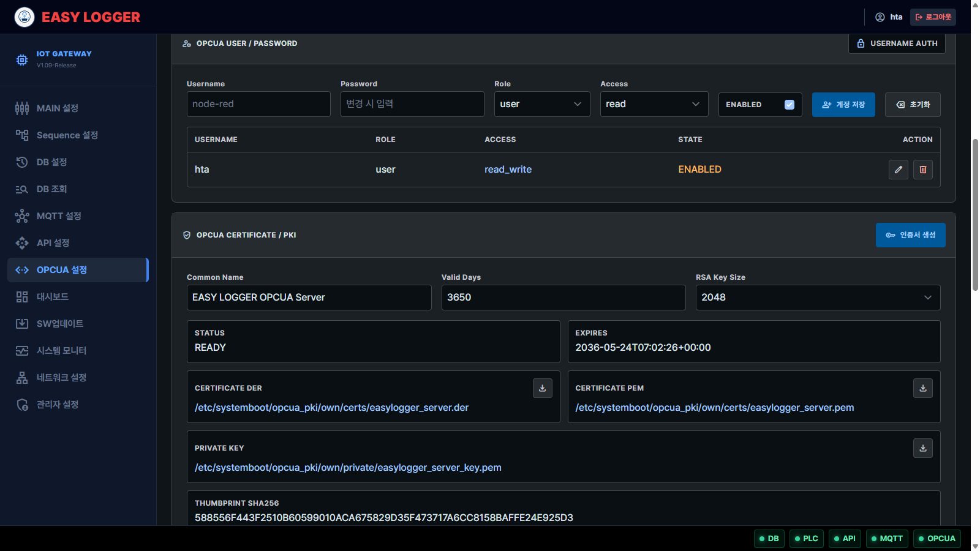Download the Certificate DER file
The height and width of the screenshot is (551, 980).
click(543, 388)
